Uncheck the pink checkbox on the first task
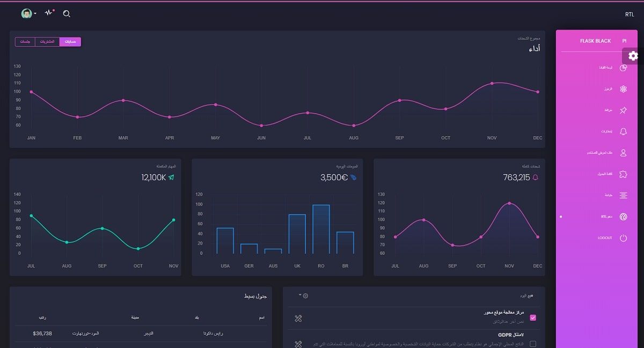 click(532, 317)
